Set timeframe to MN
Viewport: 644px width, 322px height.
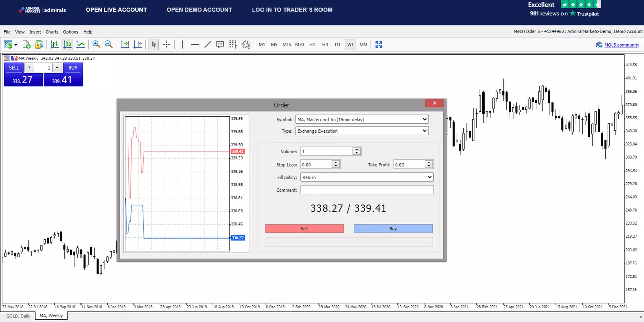pyautogui.click(x=363, y=45)
